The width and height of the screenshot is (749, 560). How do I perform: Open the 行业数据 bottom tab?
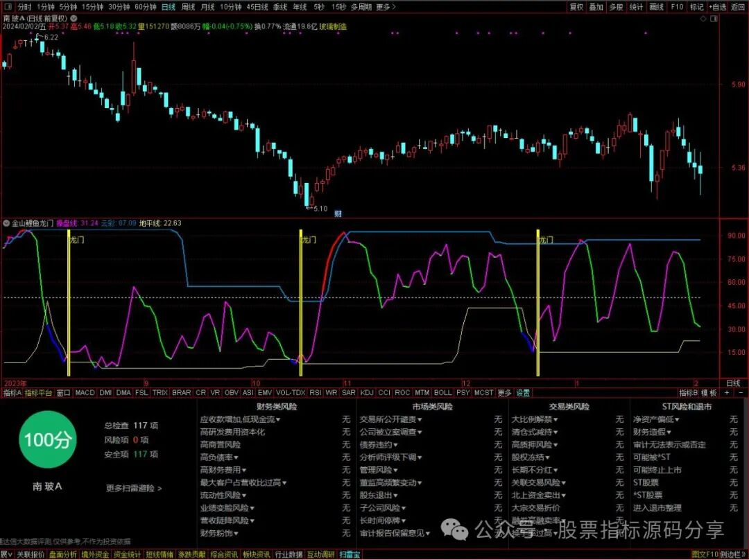click(289, 554)
